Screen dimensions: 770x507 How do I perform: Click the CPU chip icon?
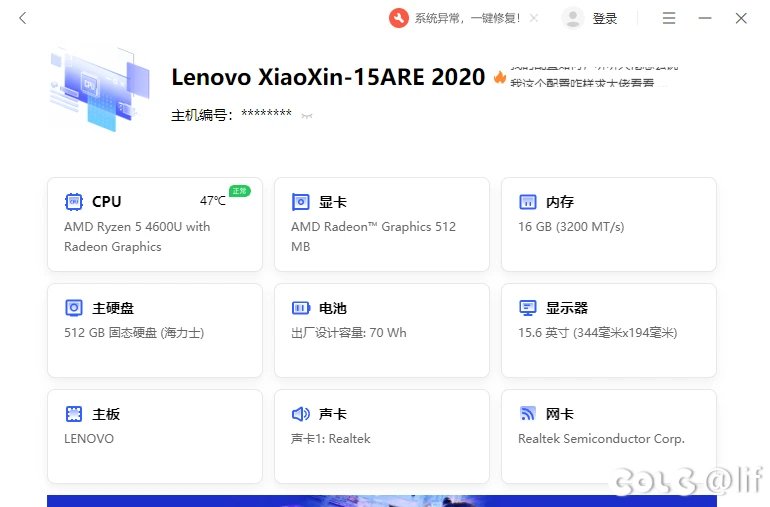[74, 202]
